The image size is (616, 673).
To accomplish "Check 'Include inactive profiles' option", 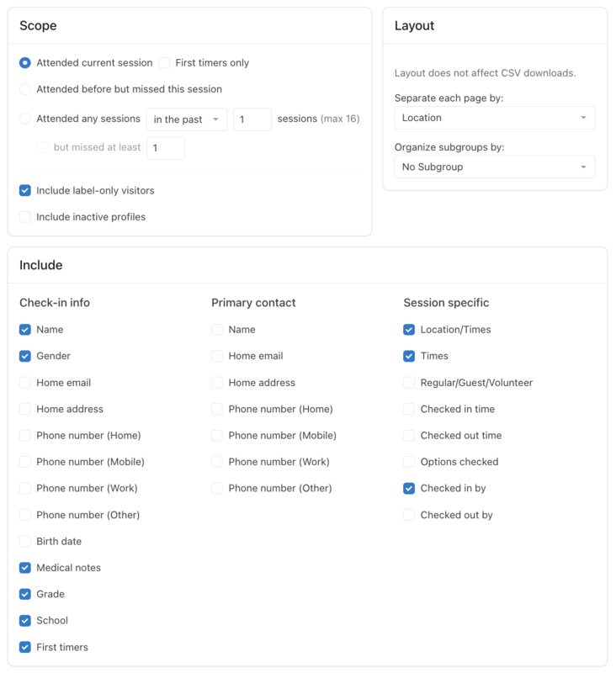I will [25, 217].
